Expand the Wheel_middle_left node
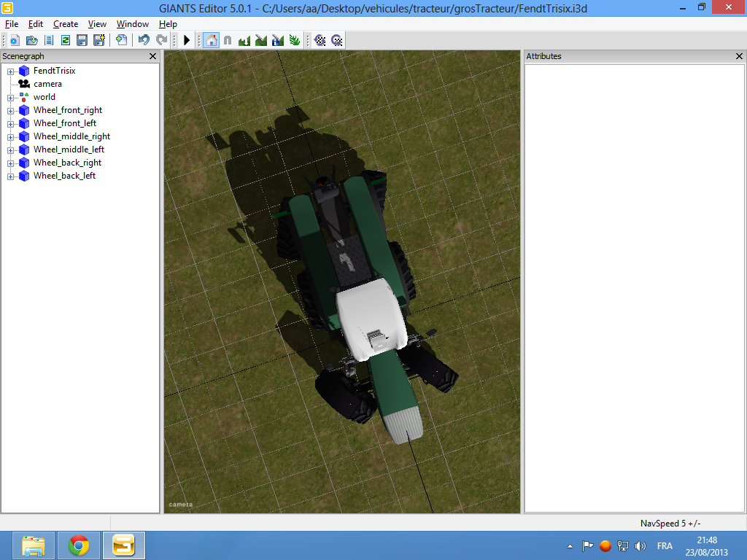 (10, 150)
